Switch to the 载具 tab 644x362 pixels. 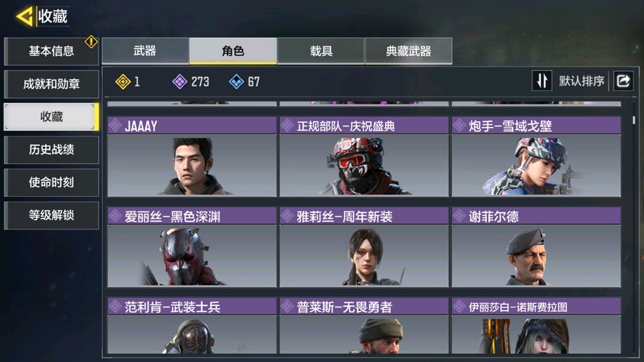[321, 51]
